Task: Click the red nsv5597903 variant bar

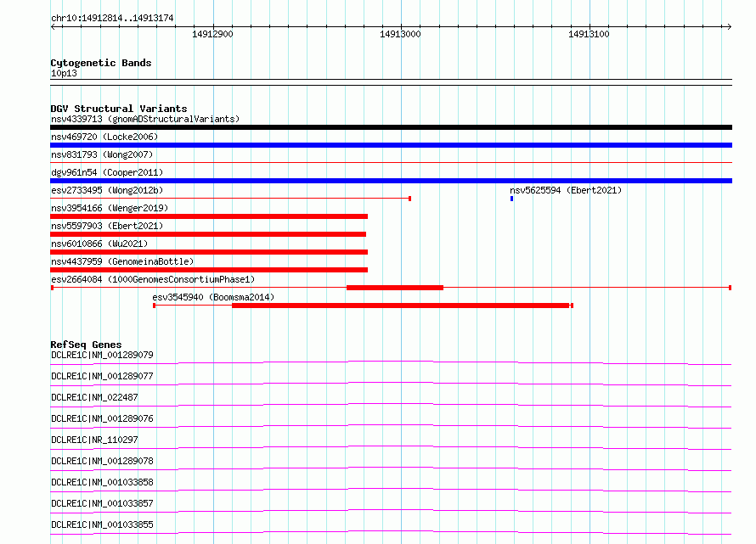Action: point(208,234)
